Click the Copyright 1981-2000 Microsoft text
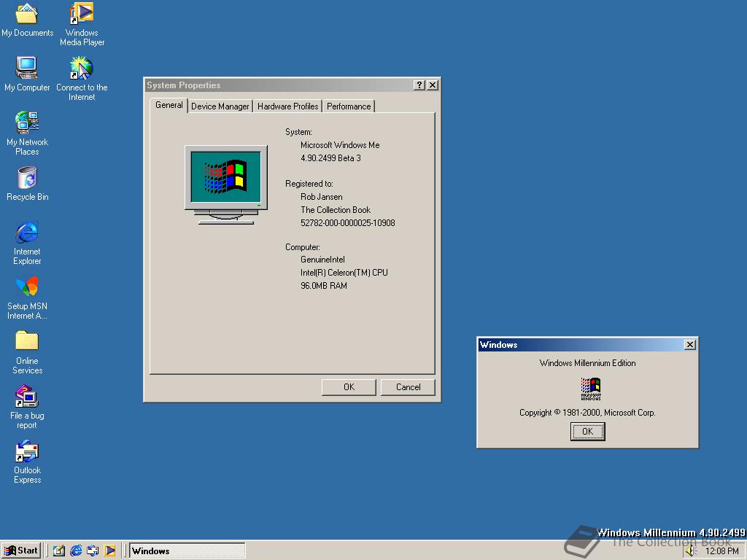The height and width of the screenshot is (560, 747). pos(587,413)
